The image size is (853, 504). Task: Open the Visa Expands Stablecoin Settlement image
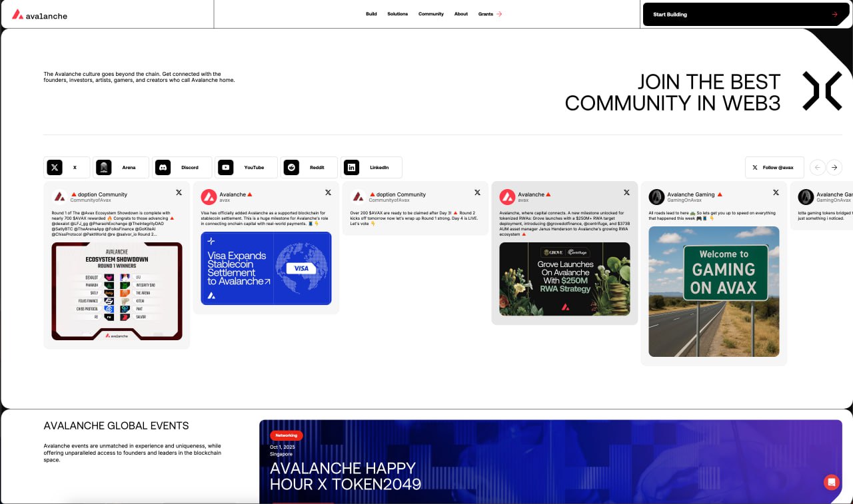tap(266, 268)
